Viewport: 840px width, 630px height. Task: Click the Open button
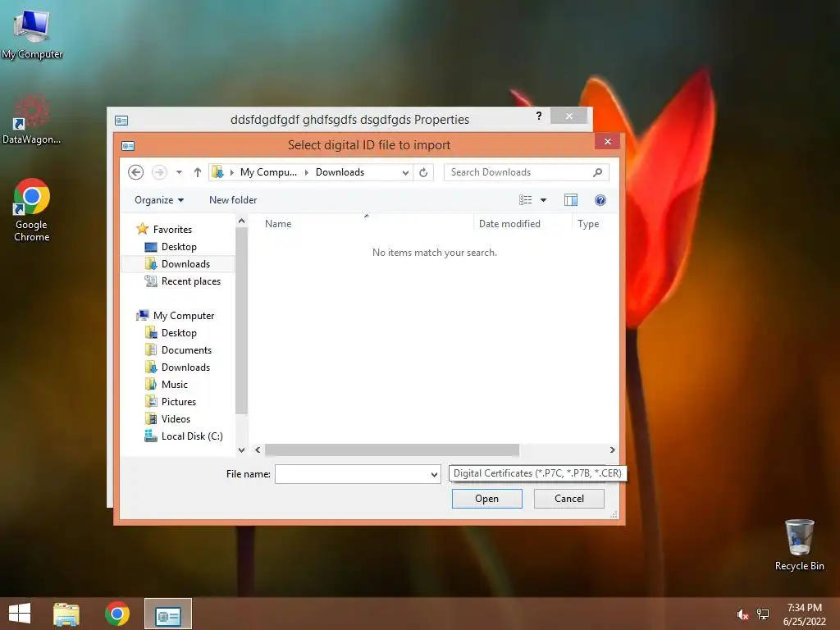pyautogui.click(x=486, y=499)
